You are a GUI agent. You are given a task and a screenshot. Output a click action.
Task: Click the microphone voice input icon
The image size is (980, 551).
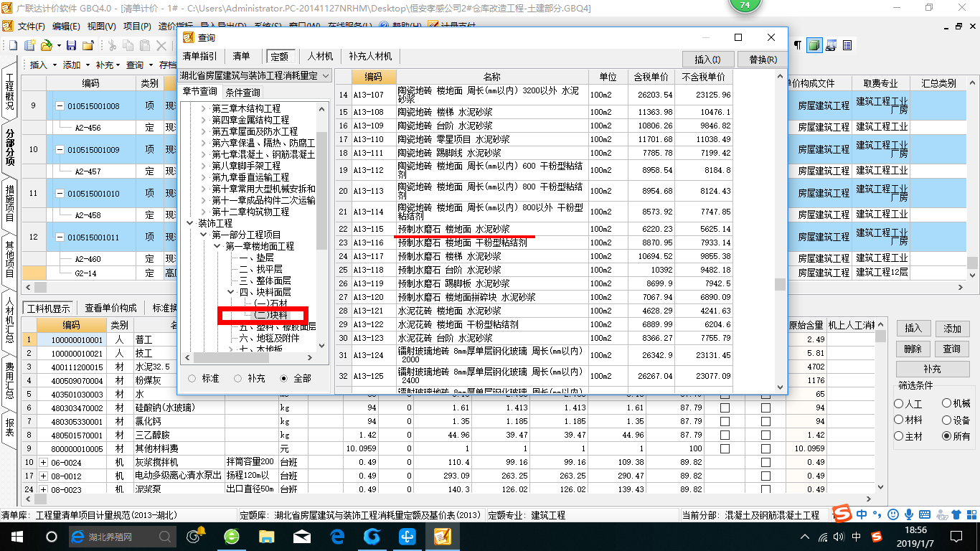909,514
